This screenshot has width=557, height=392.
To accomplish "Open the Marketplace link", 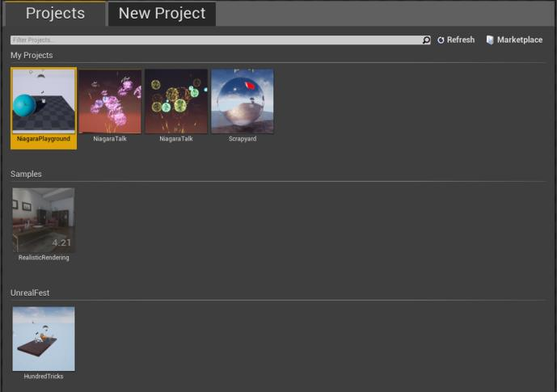I will [519, 40].
